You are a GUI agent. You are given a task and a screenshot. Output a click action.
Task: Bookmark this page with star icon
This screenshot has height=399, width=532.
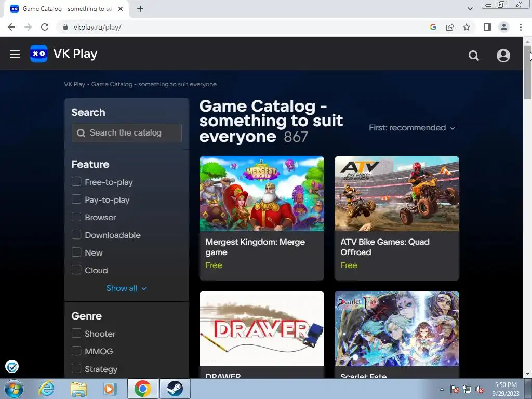[x=467, y=27]
